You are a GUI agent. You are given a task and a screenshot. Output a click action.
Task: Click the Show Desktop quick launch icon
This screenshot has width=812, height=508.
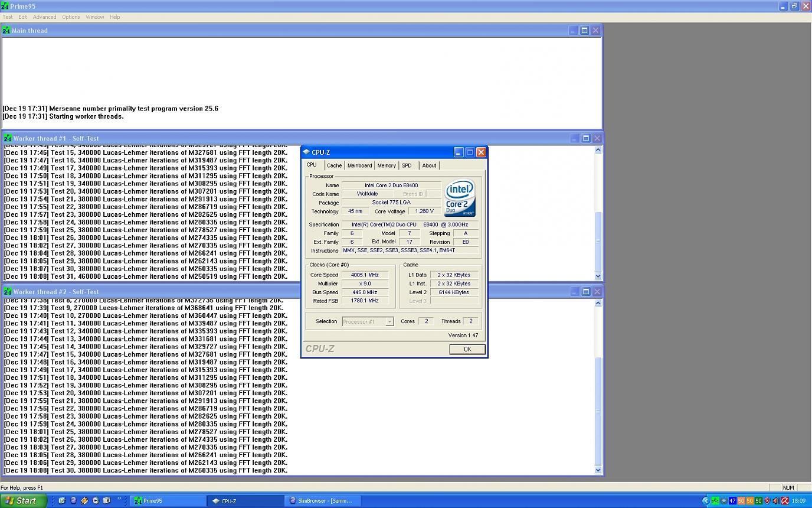[x=62, y=500]
